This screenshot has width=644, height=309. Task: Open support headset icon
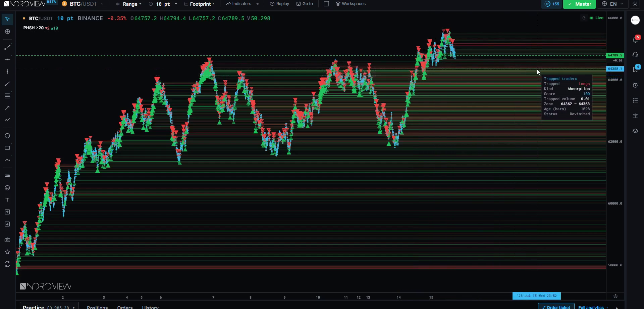[x=635, y=55]
